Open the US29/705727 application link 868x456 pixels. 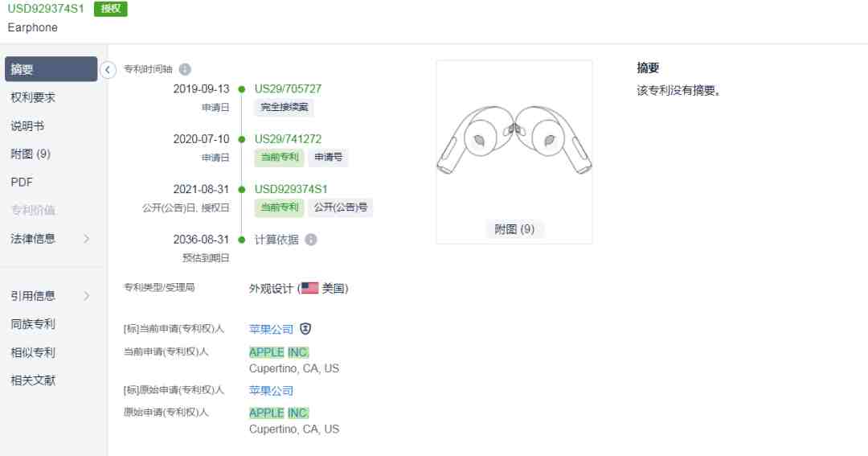tap(288, 88)
